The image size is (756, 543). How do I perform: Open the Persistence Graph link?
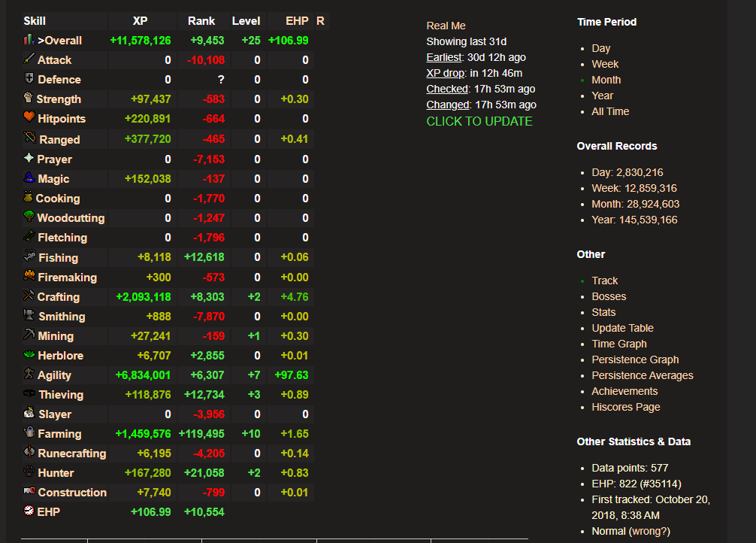click(635, 359)
